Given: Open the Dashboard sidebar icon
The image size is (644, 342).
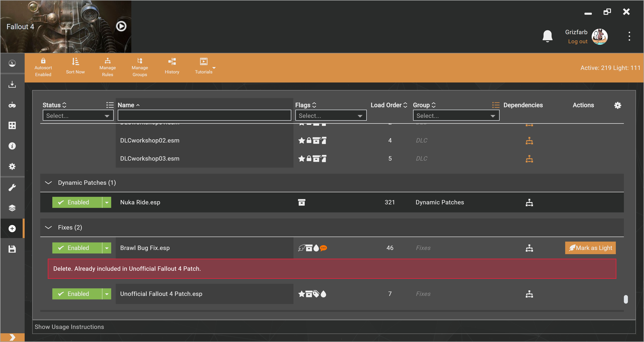Looking at the screenshot, I should coord(12,64).
